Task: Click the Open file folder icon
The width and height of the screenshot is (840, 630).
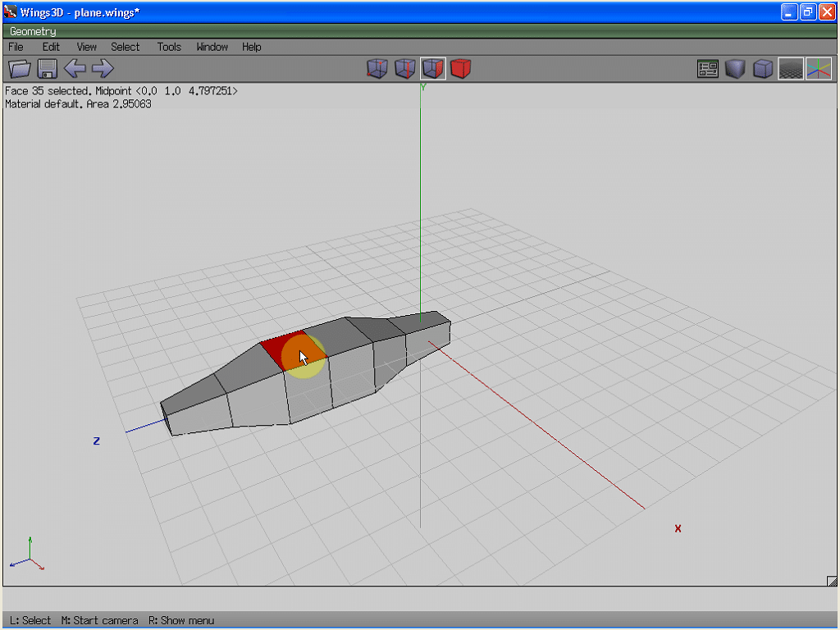Action: (x=19, y=69)
